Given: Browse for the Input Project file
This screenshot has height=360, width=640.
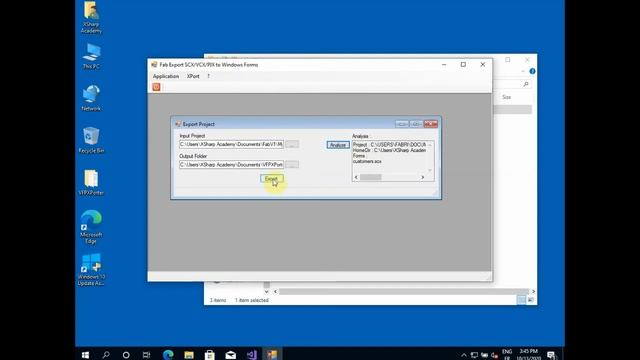Looking at the screenshot, I should tap(292, 144).
